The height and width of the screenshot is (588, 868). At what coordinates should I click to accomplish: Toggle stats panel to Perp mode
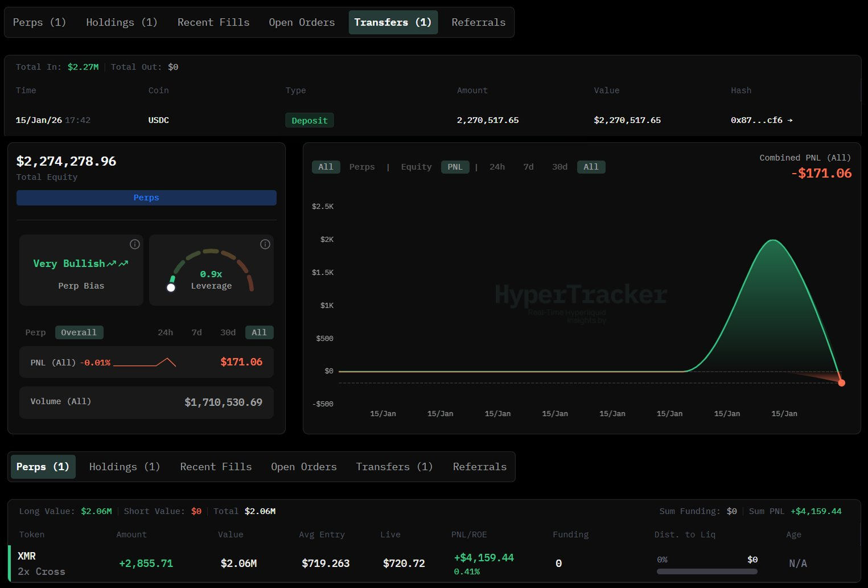[x=35, y=332]
